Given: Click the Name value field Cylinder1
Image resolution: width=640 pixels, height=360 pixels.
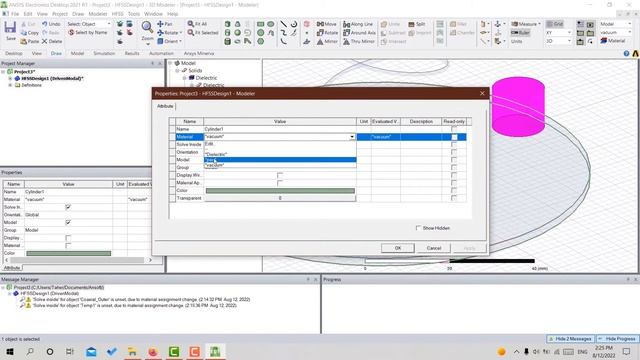Looking at the screenshot, I should click(280, 129).
